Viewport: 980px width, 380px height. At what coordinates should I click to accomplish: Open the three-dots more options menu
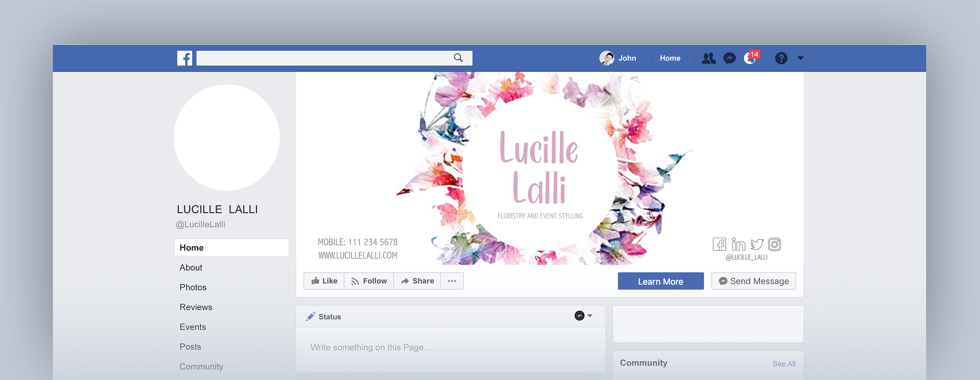(x=452, y=281)
